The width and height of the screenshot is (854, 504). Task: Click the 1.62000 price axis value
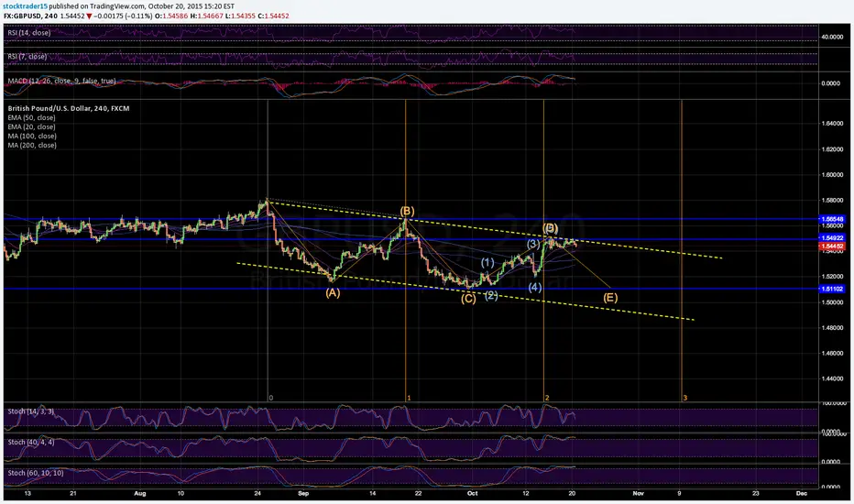coord(832,149)
